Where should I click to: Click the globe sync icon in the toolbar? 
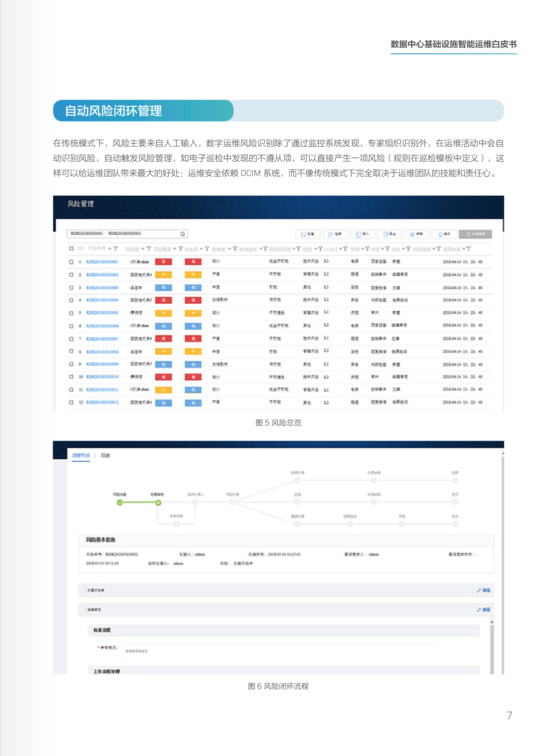click(417, 234)
